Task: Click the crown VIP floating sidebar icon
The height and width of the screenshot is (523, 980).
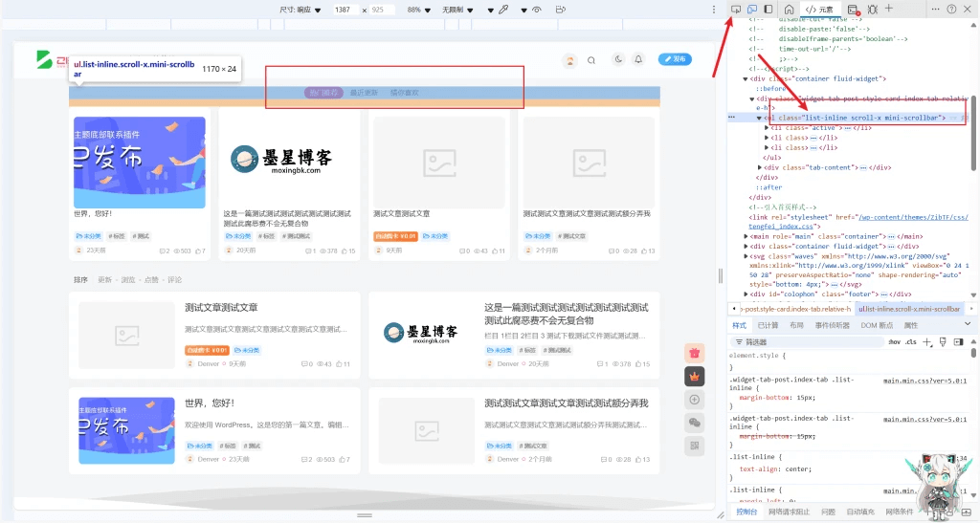Action: click(695, 377)
